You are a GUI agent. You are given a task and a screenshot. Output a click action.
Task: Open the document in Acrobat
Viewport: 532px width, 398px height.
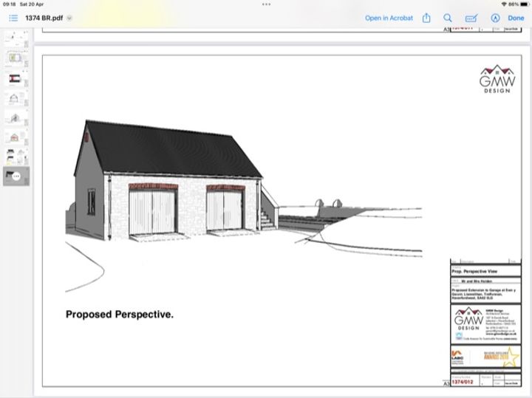click(x=389, y=18)
